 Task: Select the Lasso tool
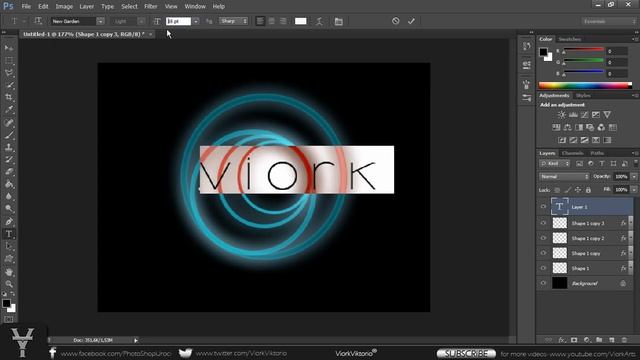click(9, 73)
